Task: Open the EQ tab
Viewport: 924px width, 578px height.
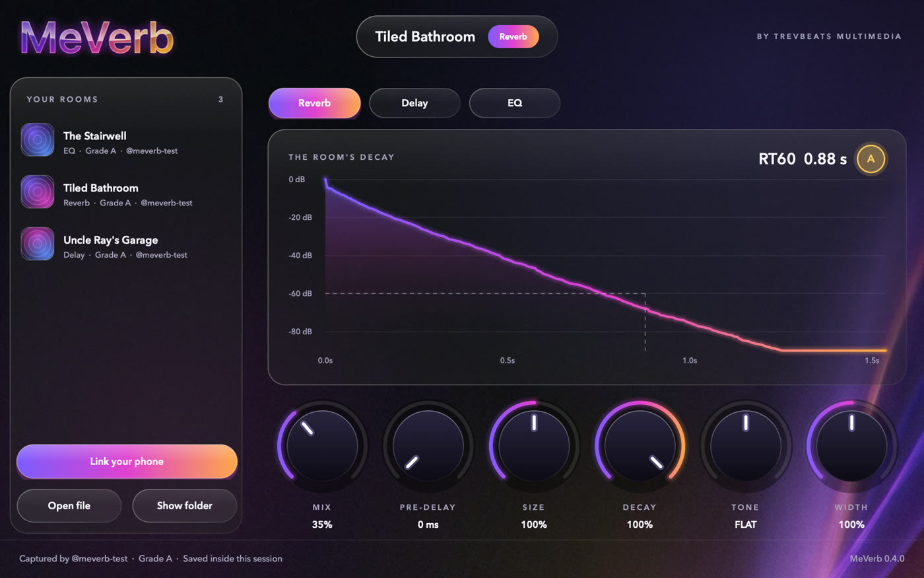Action: pyautogui.click(x=515, y=103)
